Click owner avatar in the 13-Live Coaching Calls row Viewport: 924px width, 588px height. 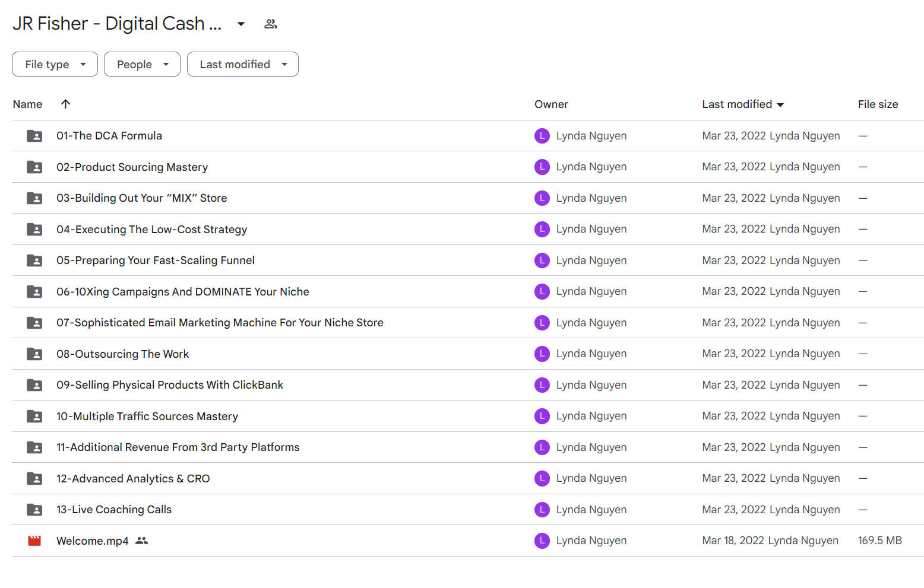[x=542, y=510]
